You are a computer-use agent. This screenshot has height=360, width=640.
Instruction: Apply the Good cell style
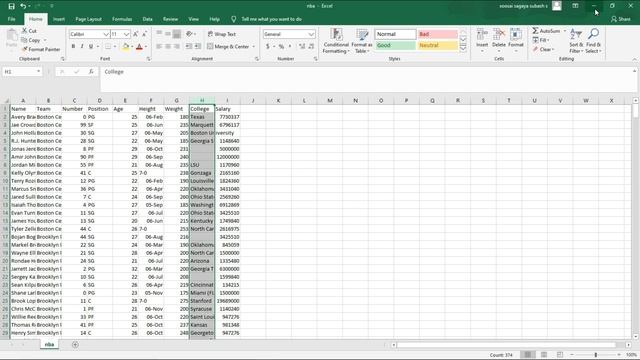395,45
